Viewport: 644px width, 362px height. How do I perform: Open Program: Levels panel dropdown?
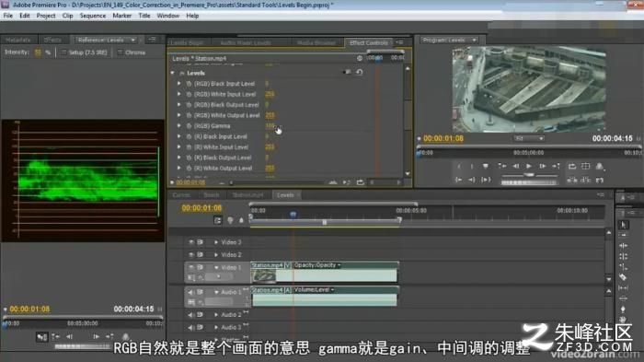click(475, 40)
